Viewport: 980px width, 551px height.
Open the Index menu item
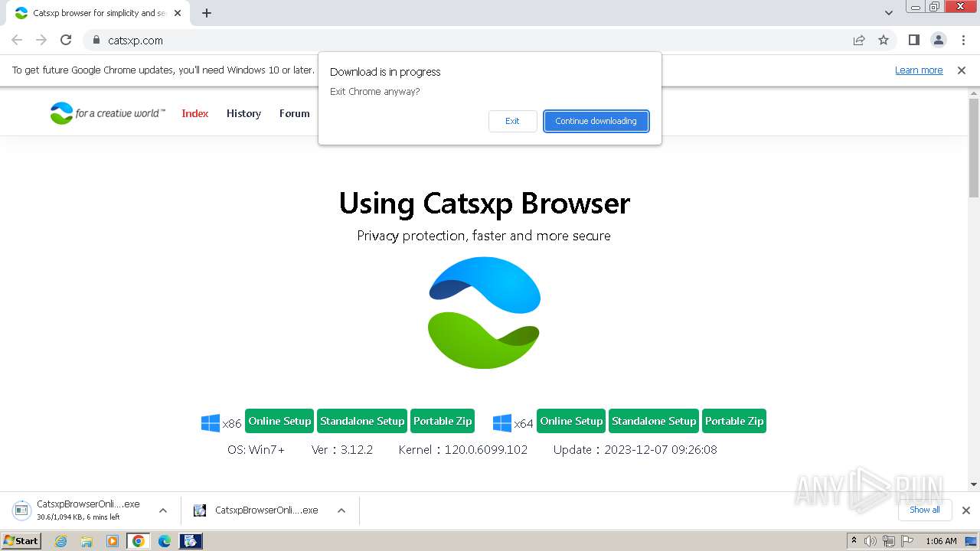195,113
